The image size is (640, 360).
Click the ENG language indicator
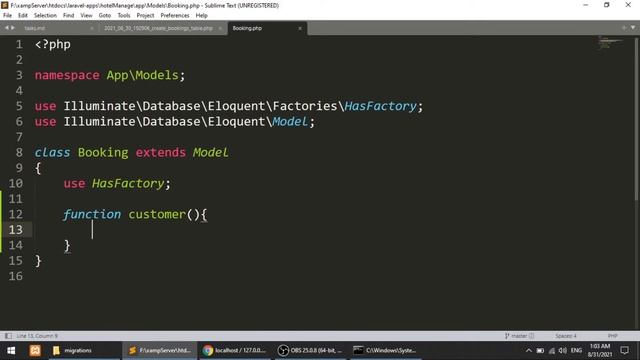[576, 350]
